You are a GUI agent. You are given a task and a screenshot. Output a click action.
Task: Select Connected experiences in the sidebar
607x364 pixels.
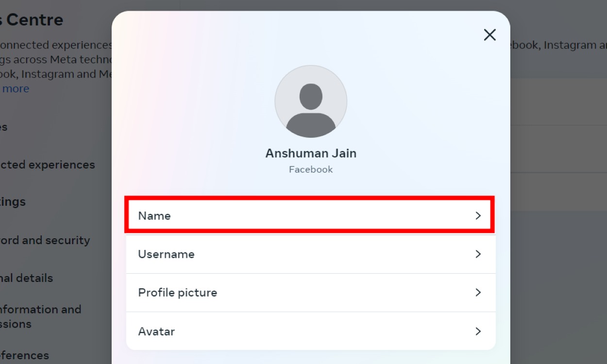47,165
